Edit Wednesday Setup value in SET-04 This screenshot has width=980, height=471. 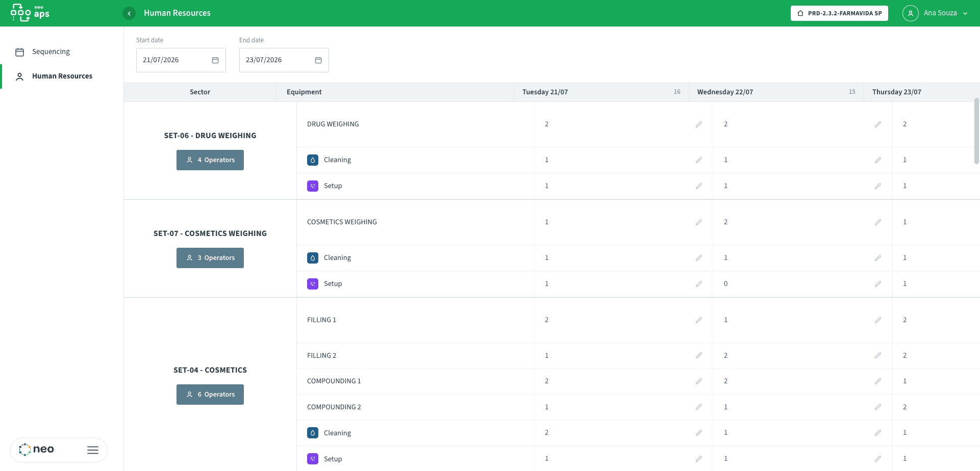click(878, 459)
